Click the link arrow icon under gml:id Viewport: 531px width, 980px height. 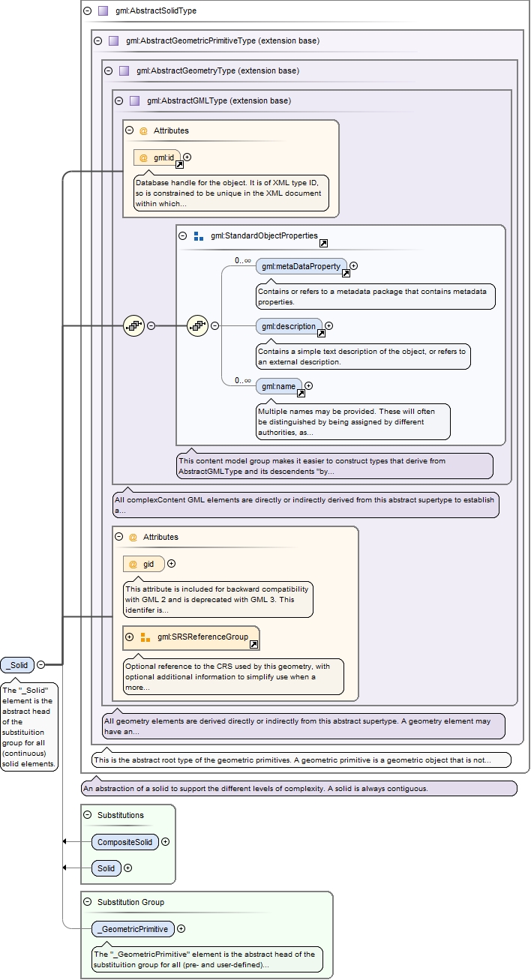180,165
